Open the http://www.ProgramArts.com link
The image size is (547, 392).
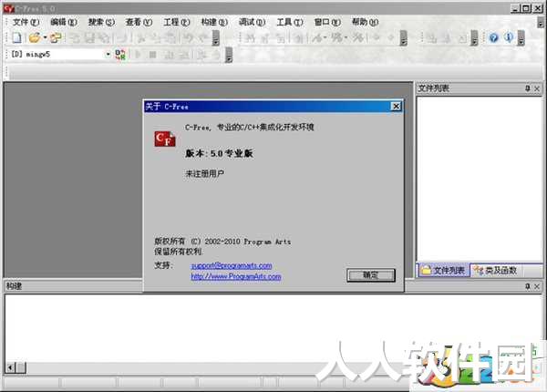pos(236,276)
